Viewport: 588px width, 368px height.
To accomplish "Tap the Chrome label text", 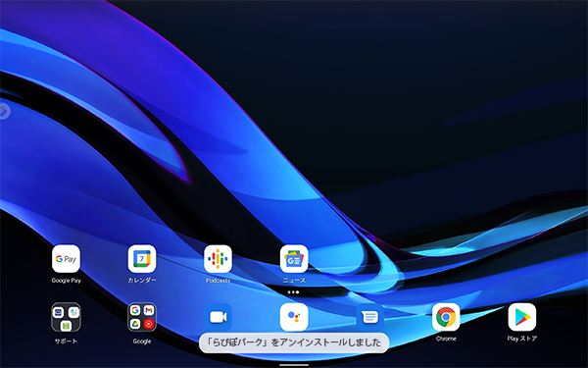I will point(446,339).
